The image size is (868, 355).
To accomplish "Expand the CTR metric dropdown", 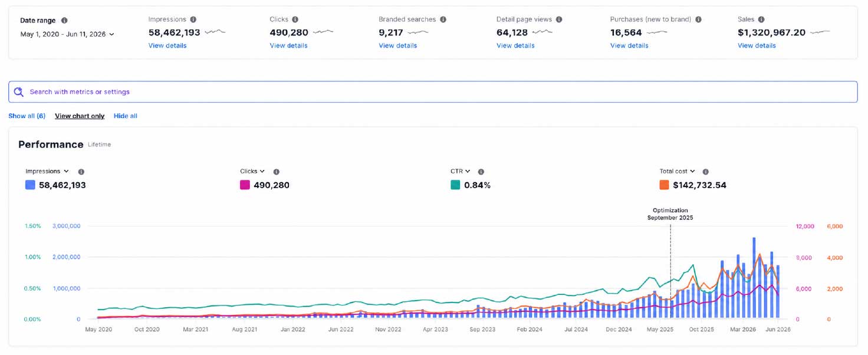I will click(461, 171).
